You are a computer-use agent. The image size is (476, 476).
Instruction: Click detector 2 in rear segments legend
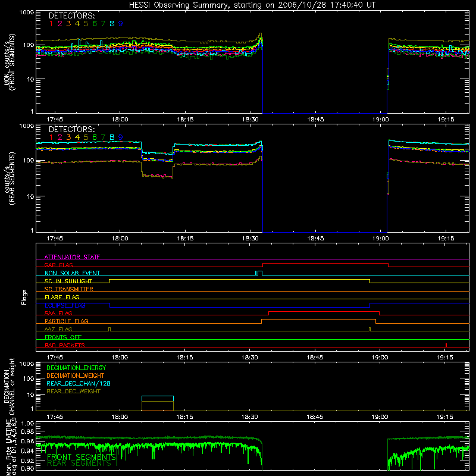click(60, 137)
